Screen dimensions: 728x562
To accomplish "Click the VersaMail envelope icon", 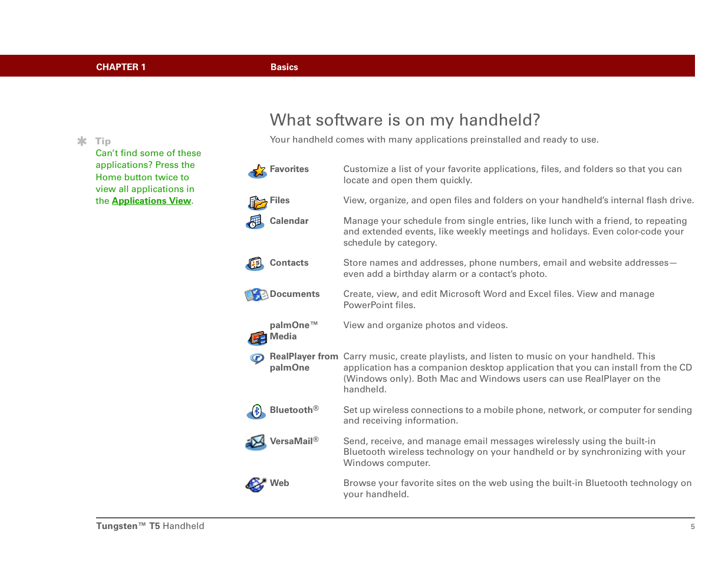I will 255,442.
